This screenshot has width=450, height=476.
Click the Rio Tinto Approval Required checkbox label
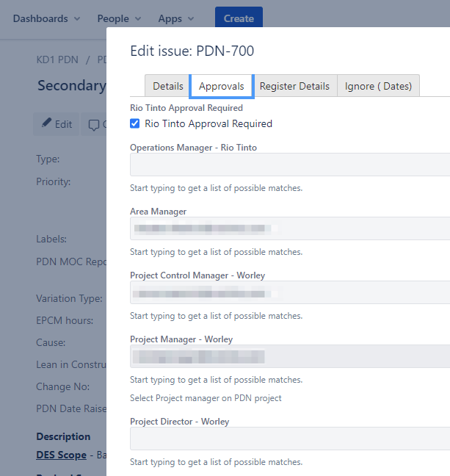(208, 123)
